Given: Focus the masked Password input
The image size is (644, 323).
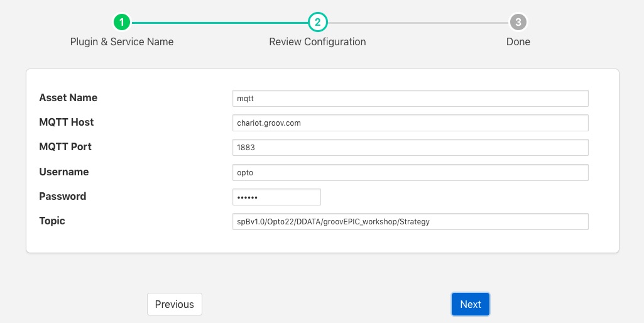Looking at the screenshot, I should point(276,197).
